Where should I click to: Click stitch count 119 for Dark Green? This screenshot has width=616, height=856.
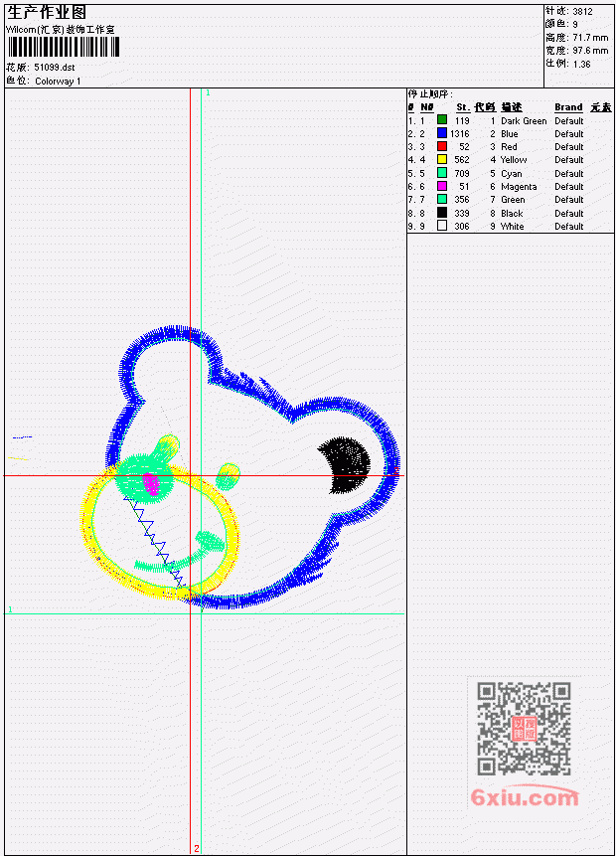462,121
